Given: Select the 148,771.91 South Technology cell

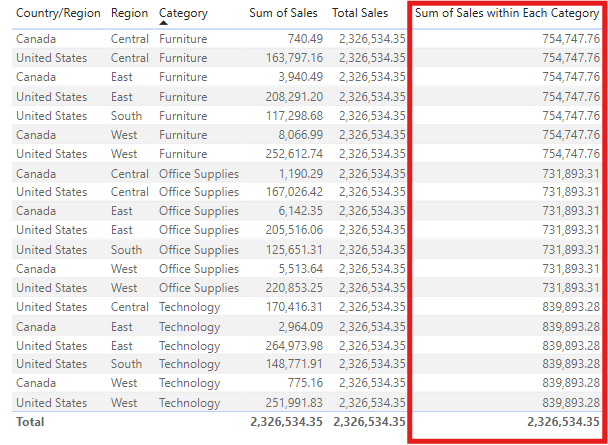Looking at the screenshot, I should [x=294, y=364].
